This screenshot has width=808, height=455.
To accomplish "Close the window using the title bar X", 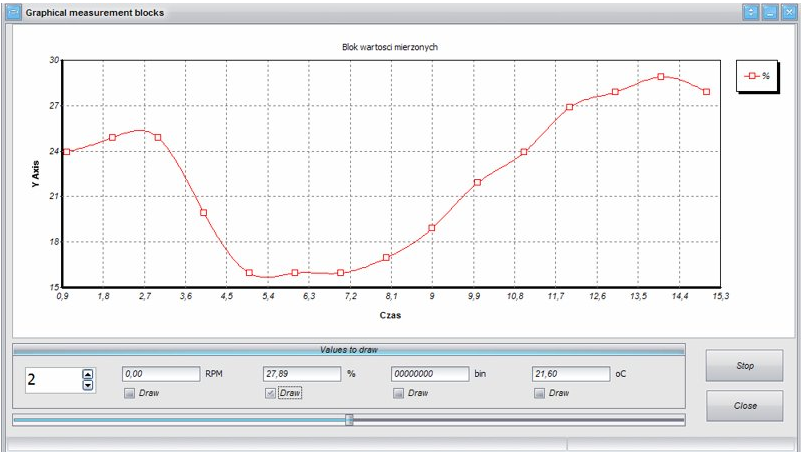I will [x=789, y=12].
